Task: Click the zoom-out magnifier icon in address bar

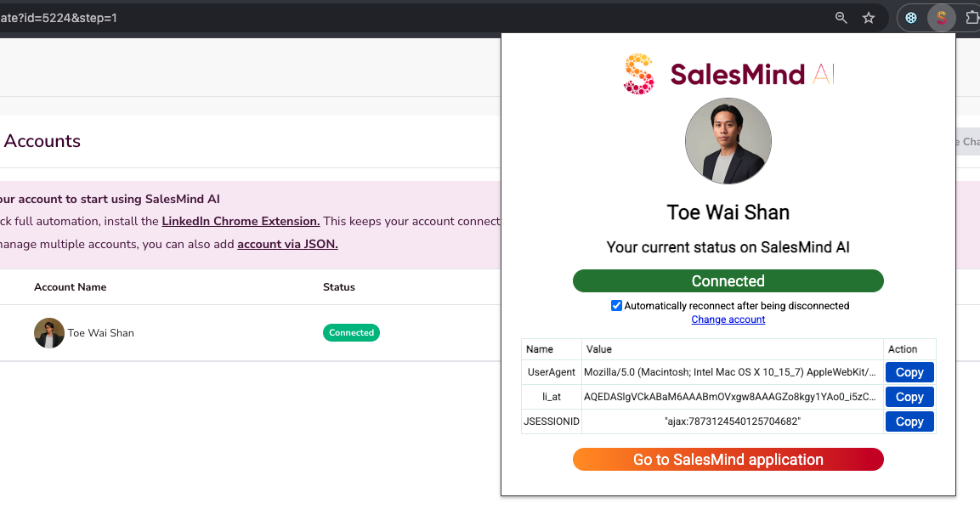Action: [841, 17]
